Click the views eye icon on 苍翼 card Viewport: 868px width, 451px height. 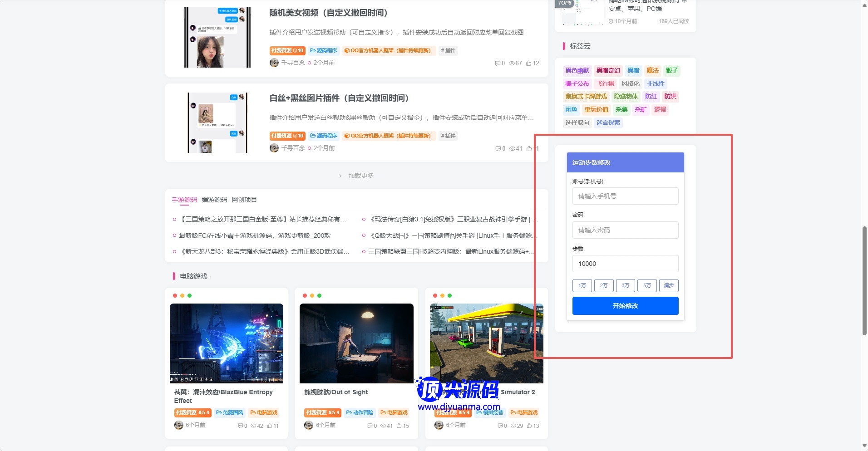click(253, 426)
